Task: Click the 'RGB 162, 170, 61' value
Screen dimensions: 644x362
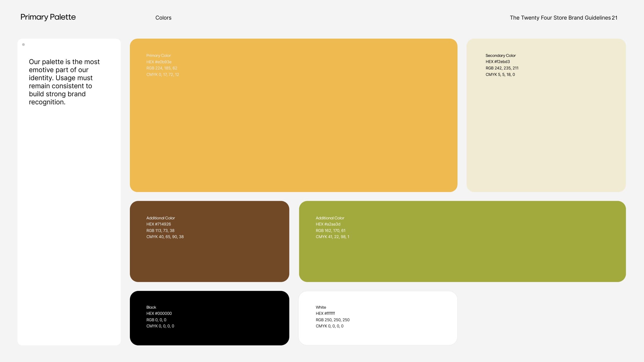Action: (x=331, y=231)
